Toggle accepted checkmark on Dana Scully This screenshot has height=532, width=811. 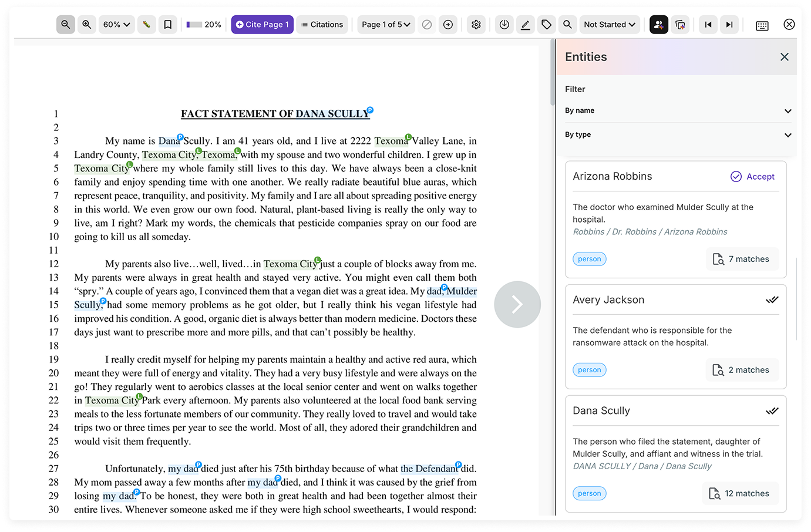point(772,411)
